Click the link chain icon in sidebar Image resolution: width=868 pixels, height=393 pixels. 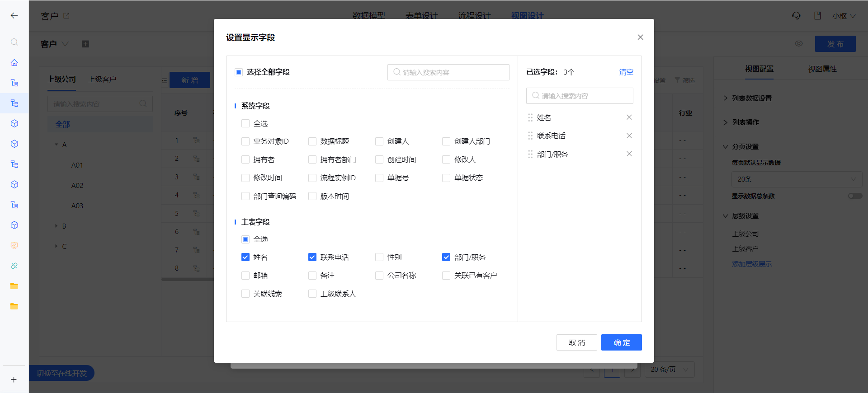pyautogui.click(x=14, y=266)
